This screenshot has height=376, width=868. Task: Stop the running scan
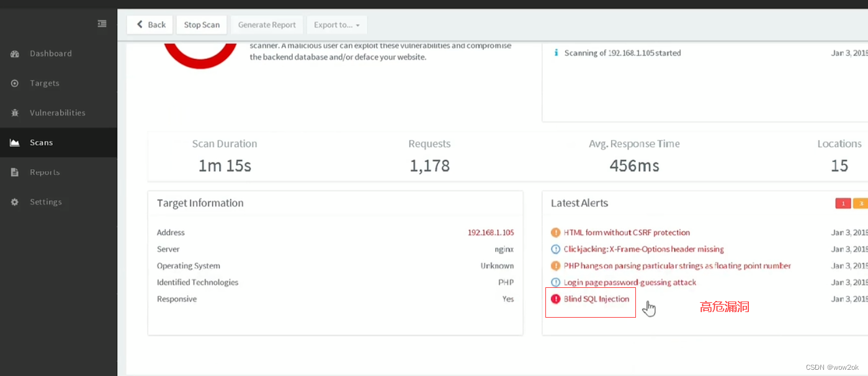click(x=202, y=25)
